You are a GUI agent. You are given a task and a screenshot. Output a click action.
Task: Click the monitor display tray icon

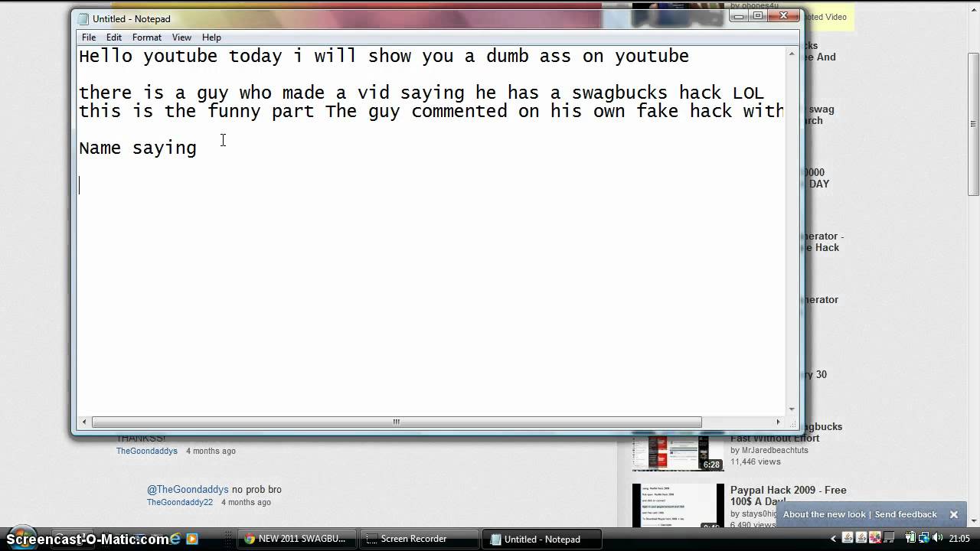pos(889,537)
